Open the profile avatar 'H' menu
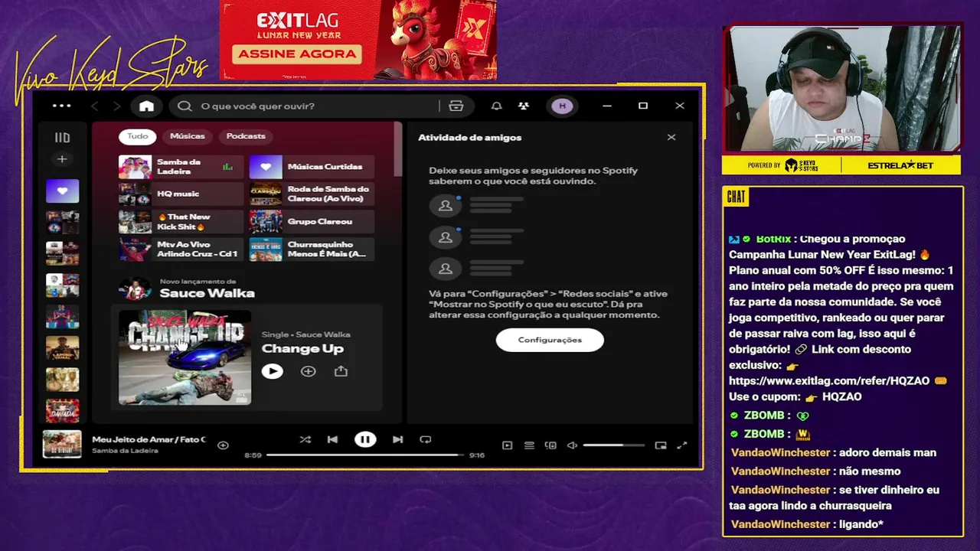The width and height of the screenshot is (980, 551). [x=562, y=106]
